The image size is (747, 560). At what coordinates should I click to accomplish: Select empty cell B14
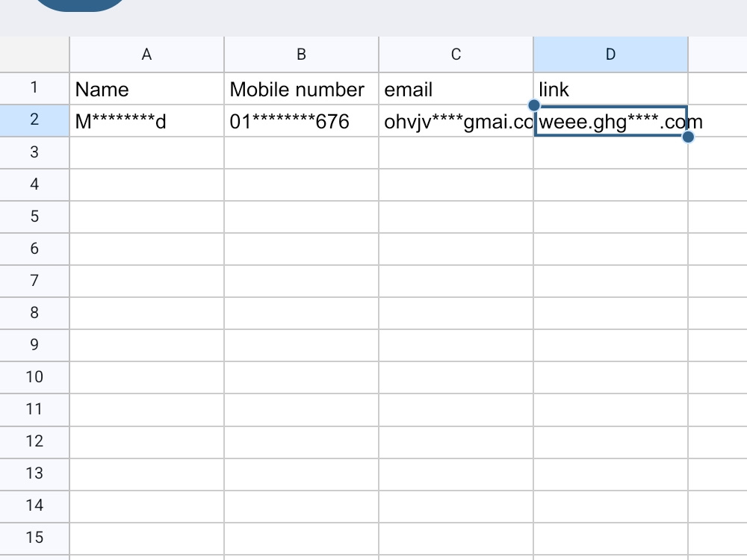click(302, 505)
